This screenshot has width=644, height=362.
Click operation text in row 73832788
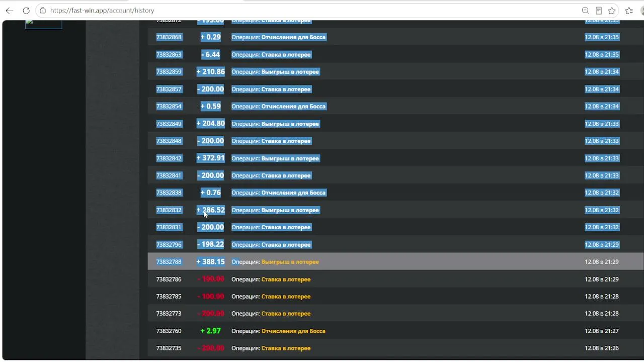pos(275,262)
